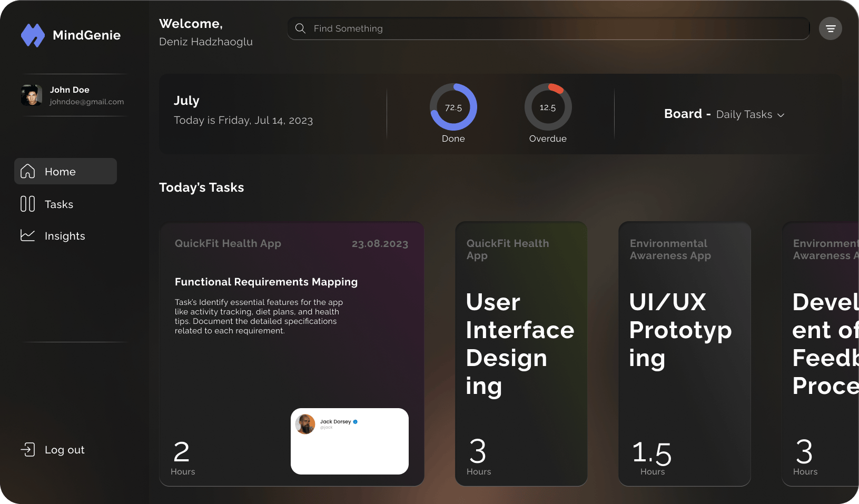Click the date 23.08.2023 on the task card
This screenshot has height=504, width=859.
380,244
